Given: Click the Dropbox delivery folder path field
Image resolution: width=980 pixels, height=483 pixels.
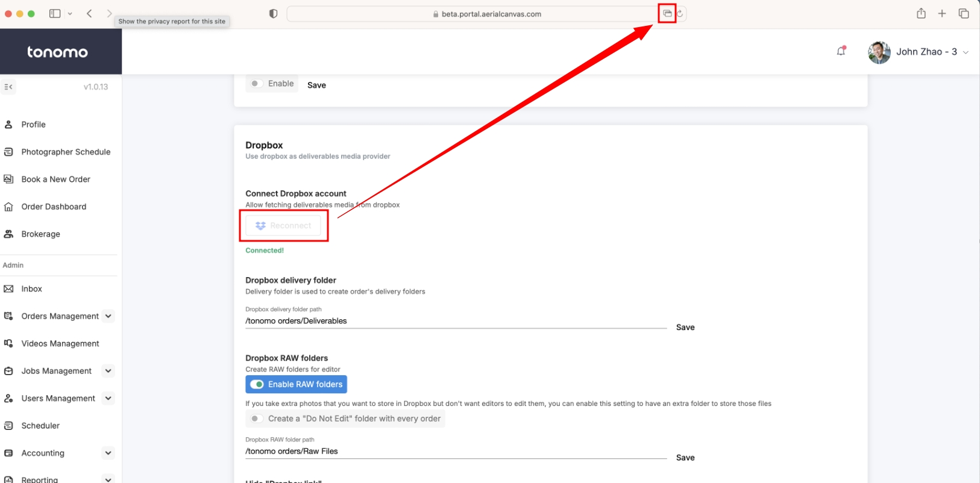Looking at the screenshot, I should (x=456, y=321).
